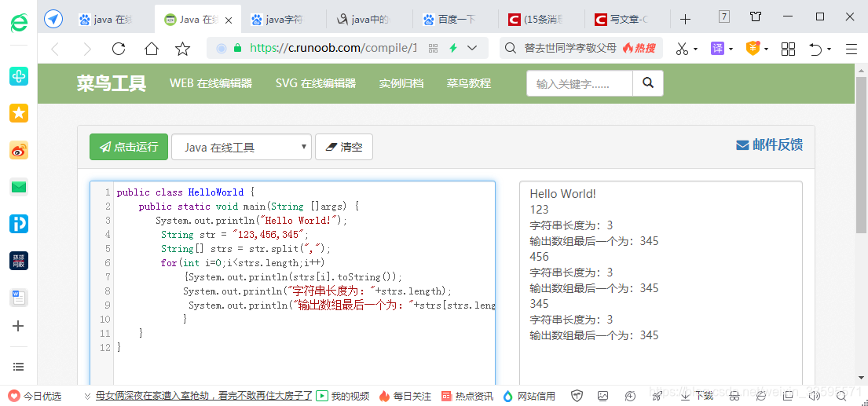Viewport: 868px width, 406px height.
Task: Go forward to next page
Action: point(87,49)
